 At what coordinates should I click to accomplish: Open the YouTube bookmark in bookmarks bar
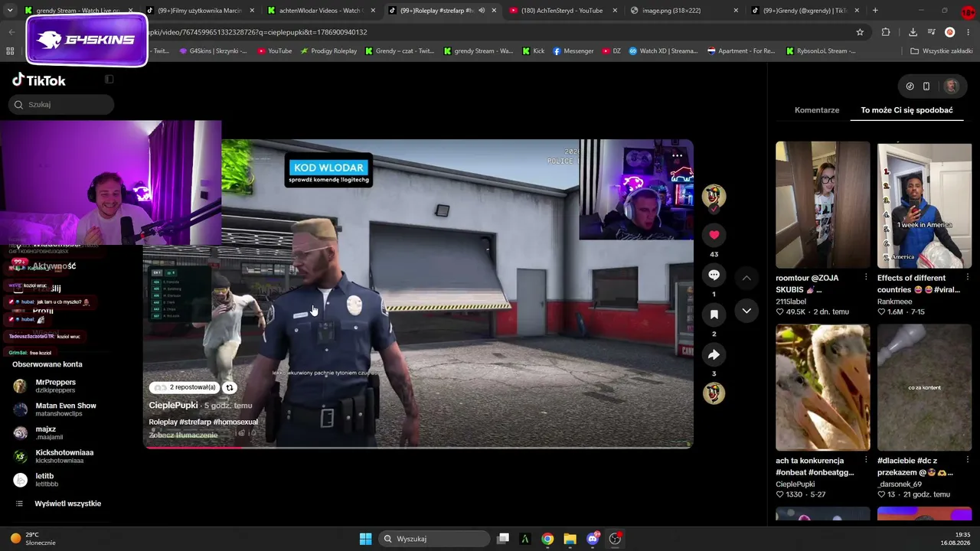[x=274, y=51]
